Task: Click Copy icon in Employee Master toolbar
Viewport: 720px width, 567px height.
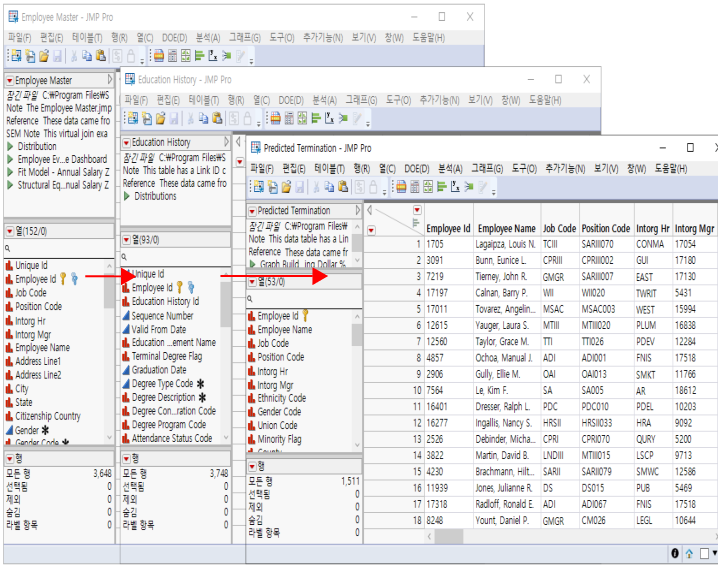Action: tap(87, 56)
